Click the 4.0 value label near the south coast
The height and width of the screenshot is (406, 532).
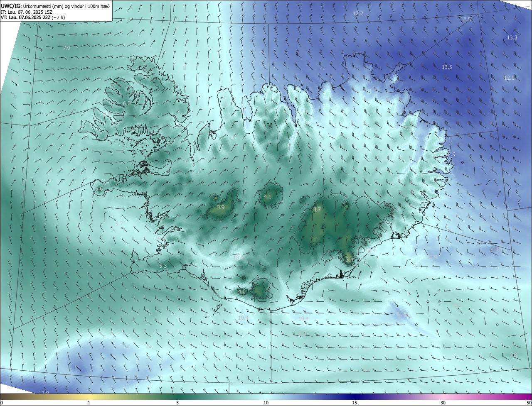tap(242, 292)
